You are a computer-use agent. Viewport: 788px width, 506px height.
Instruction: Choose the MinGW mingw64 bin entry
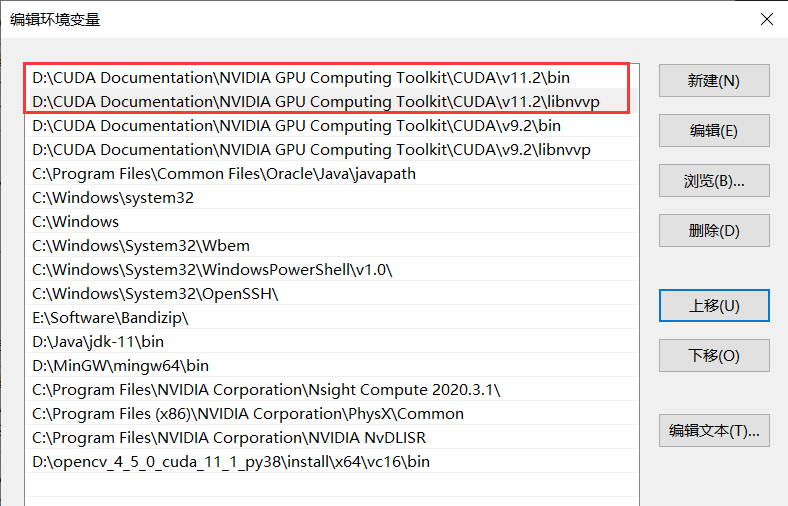point(120,366)
